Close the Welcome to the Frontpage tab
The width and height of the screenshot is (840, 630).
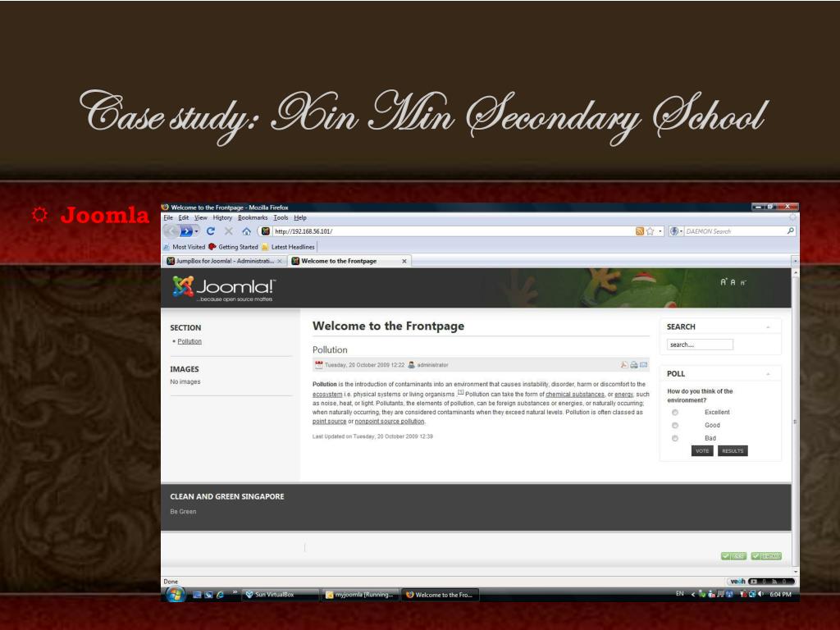point(404,262)
